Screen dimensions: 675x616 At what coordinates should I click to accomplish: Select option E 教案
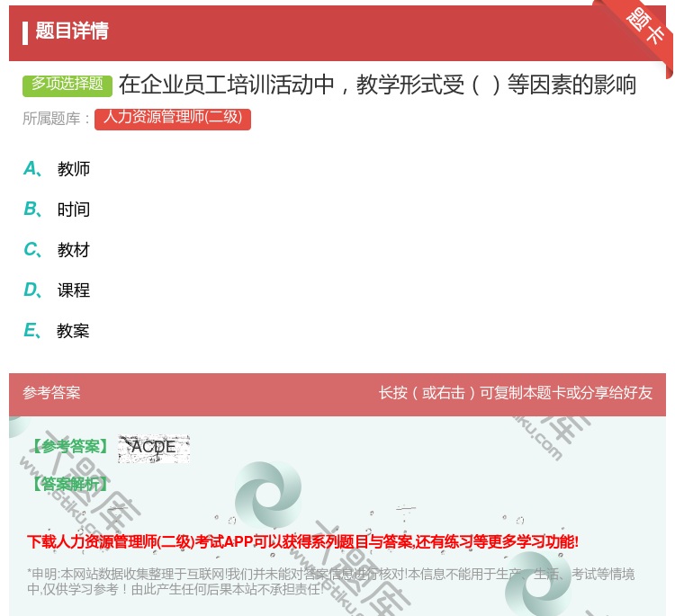coord(57,331)
